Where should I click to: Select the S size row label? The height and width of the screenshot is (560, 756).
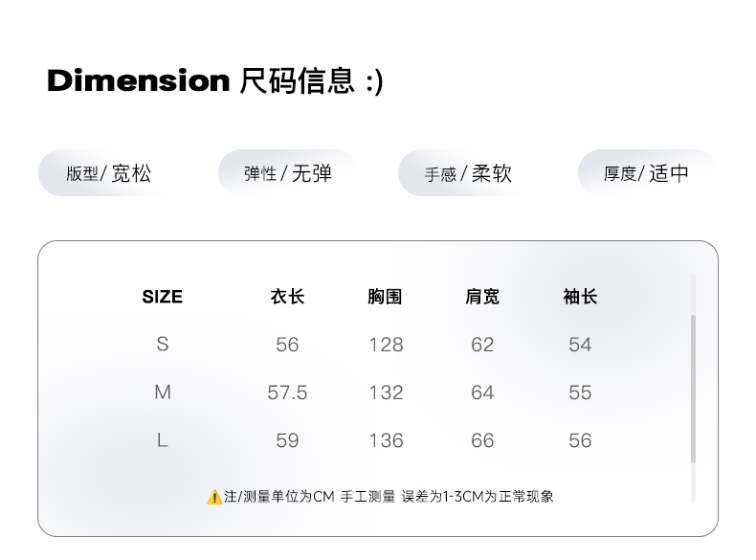pos(163,345)
